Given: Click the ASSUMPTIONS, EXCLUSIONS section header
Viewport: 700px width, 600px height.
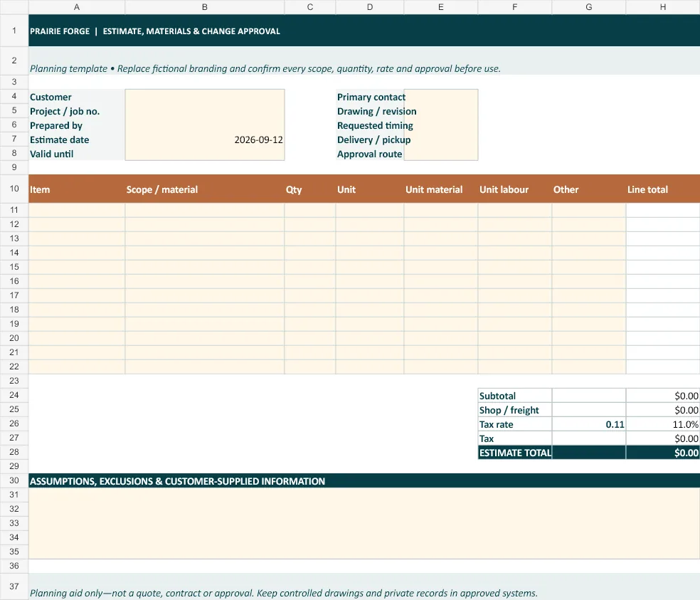Looking at the screenshot, I should tap(364, 480).
